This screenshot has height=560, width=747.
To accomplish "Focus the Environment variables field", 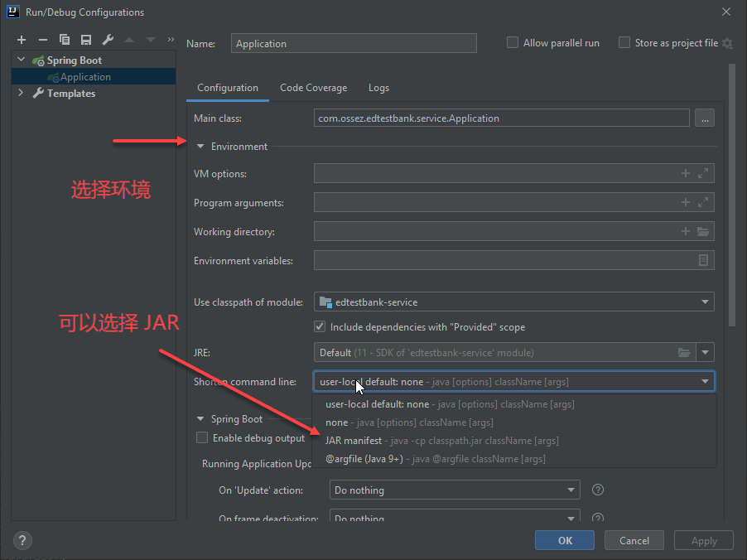I will (514, 260).
